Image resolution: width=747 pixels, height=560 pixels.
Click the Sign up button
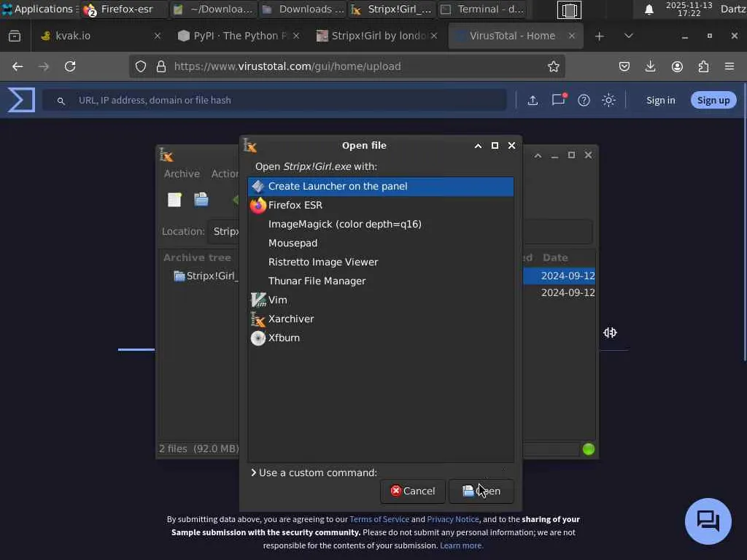tap(713, 100)
